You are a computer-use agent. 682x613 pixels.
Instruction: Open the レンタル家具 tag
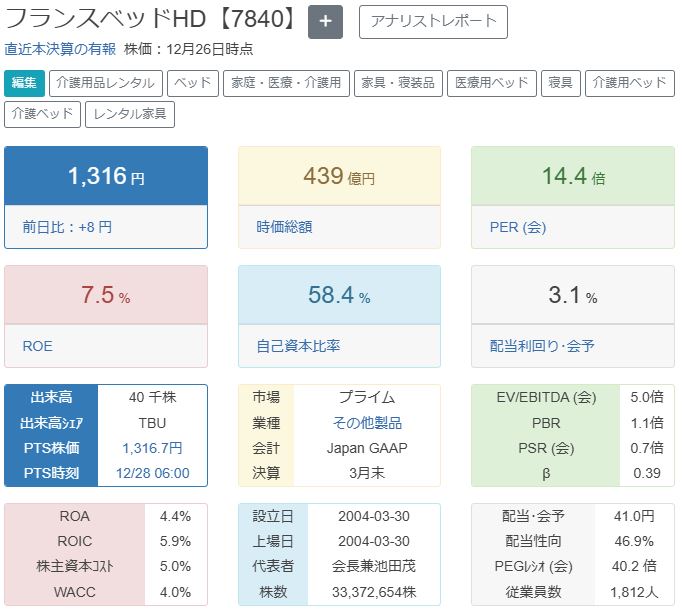(x=131, y=114)
